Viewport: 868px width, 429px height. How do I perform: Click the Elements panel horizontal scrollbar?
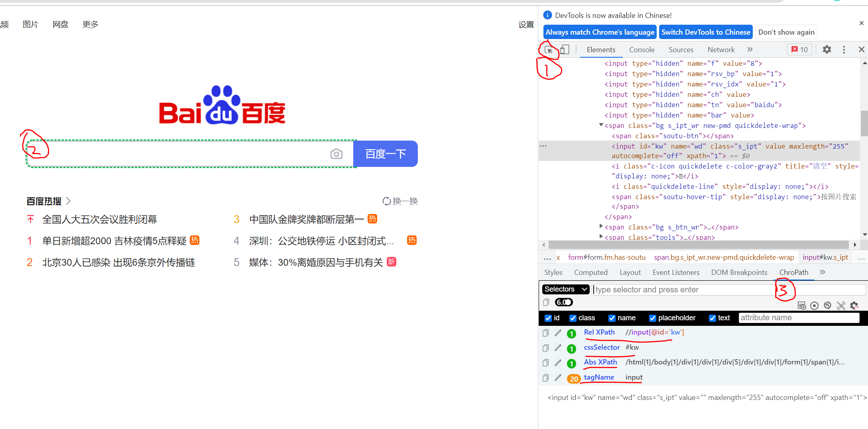point(699,245)
